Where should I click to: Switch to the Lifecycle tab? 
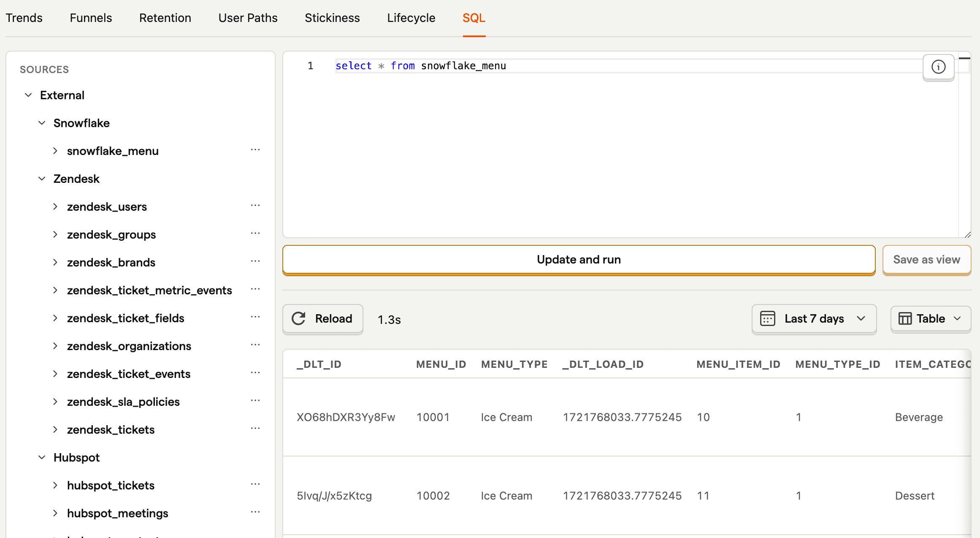tap(411, 18)
